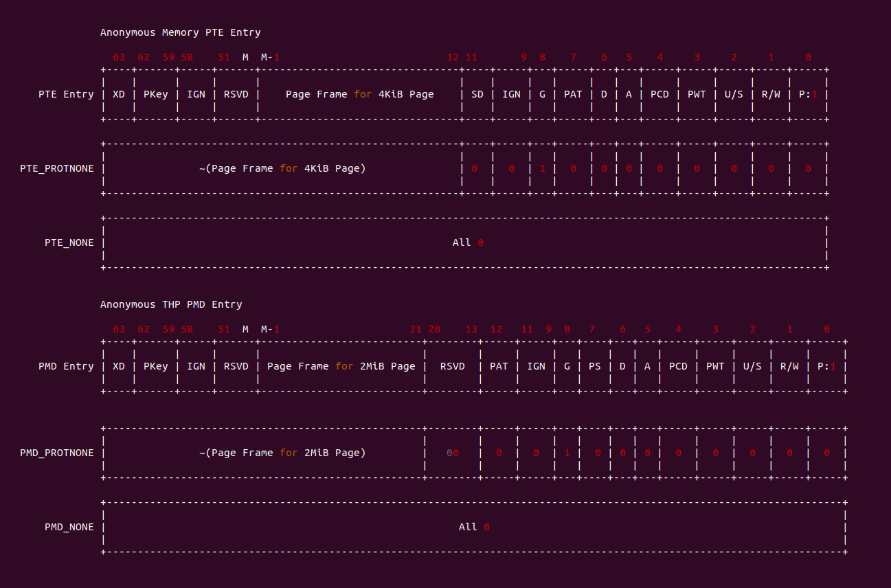Click the 'Anonymous THP PMD Entry' heading
Image resolution: width=891 pixels, height=588 pixels.
(171, 304)
